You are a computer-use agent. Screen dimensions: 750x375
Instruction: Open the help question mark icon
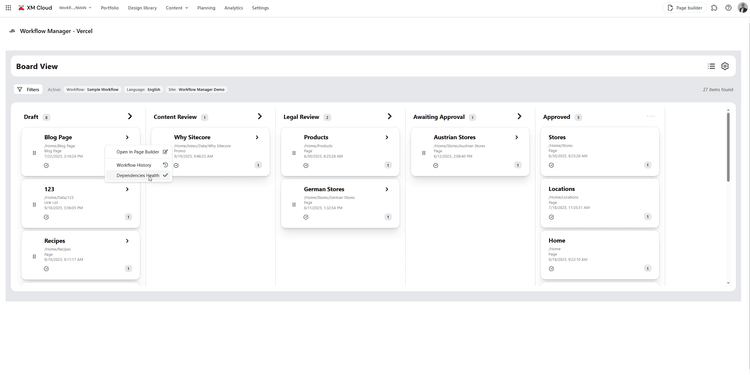pyautogui.click(x=728, y=8)
